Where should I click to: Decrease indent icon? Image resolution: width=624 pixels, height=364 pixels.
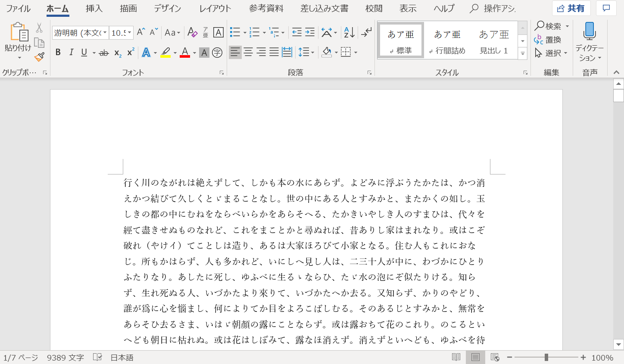pos(297,32)
